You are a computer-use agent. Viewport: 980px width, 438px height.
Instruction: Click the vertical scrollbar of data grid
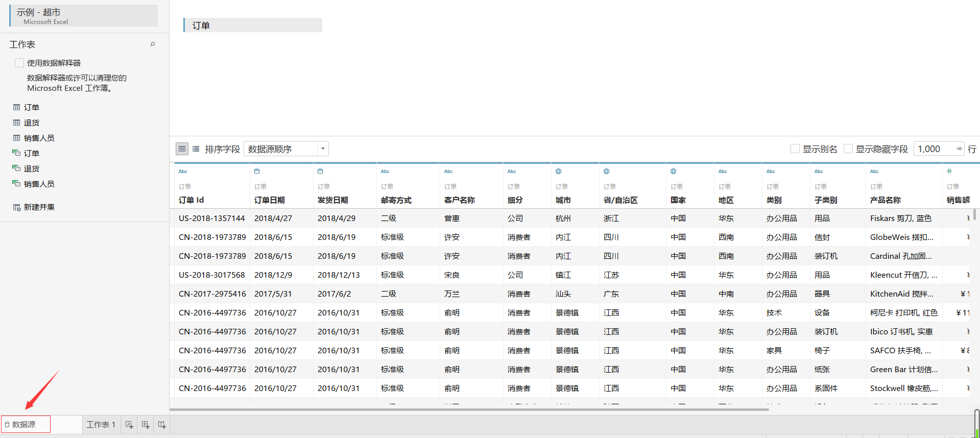[974, 214]
